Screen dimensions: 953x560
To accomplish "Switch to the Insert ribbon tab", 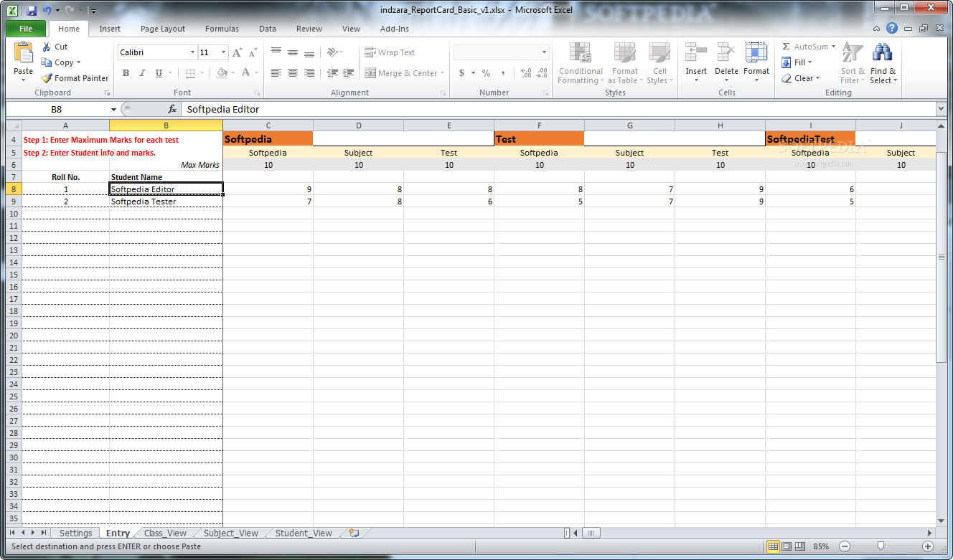I will click(110, 29).
